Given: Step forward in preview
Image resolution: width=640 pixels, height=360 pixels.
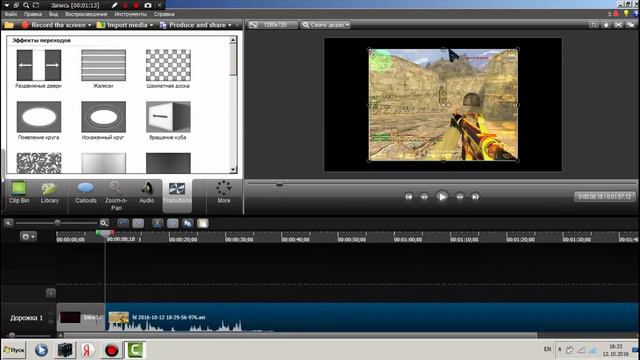Looking at the screenshot, I should pos(460,197).
